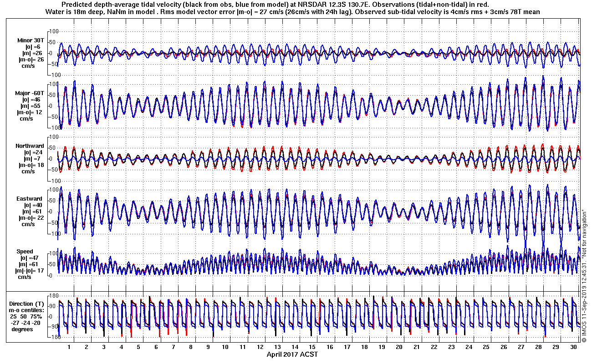Click the 180 tick of the Direction panel
The width and height of the screenshot is (592, 364).
(54, 296)
